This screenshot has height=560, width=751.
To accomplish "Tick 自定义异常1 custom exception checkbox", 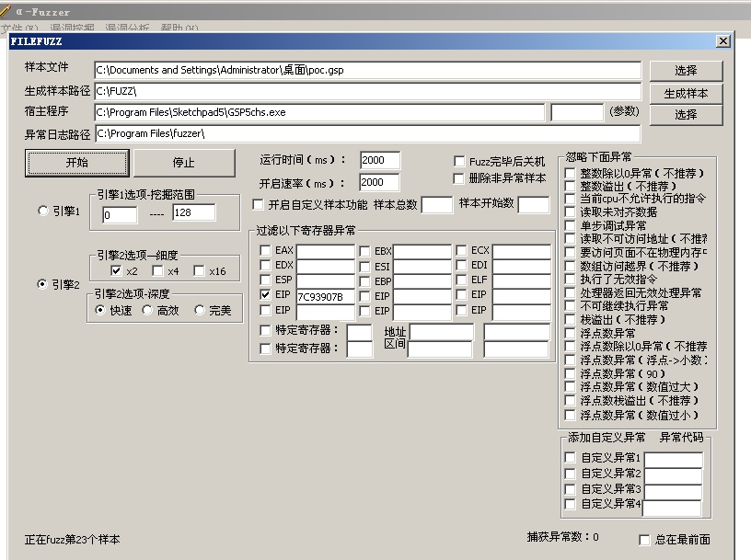I will [x=570, y=458].
